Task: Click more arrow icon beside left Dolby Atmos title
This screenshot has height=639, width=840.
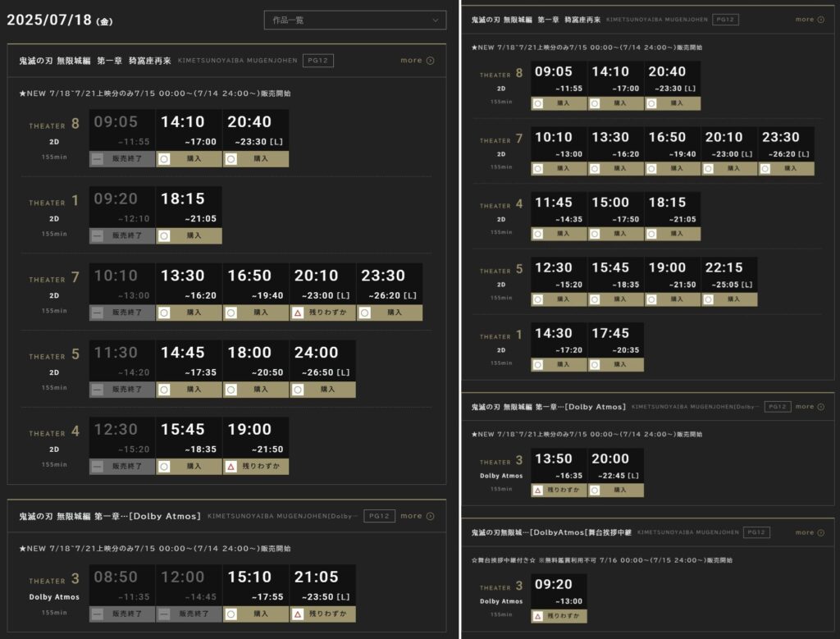Action: tap(431, 516)
